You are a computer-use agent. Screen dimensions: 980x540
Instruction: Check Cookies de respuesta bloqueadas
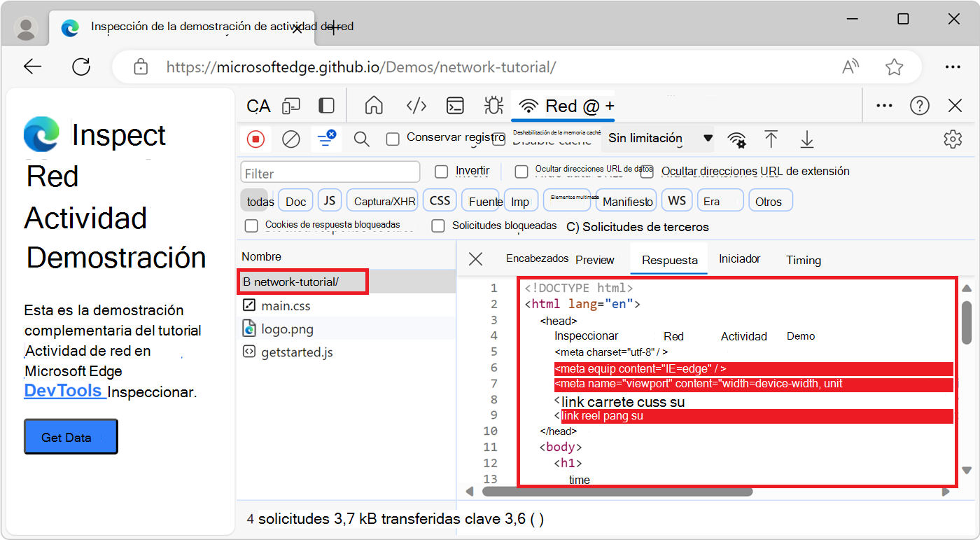[x=251, y=226]
